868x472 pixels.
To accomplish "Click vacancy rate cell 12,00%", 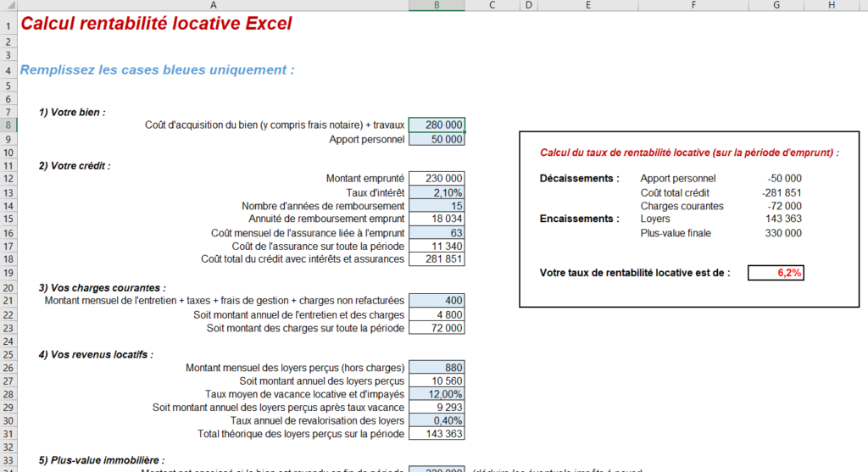I will tap(437, 394).
